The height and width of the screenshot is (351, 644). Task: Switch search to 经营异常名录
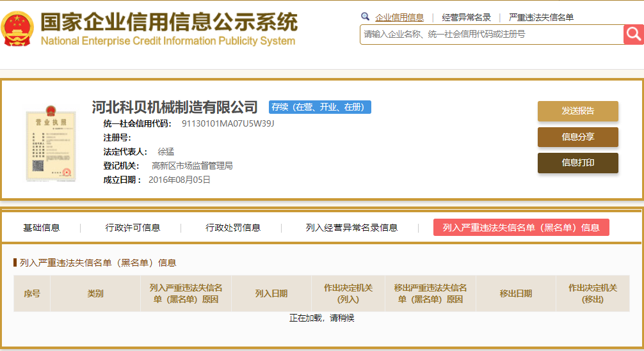[x=466, y=18]
